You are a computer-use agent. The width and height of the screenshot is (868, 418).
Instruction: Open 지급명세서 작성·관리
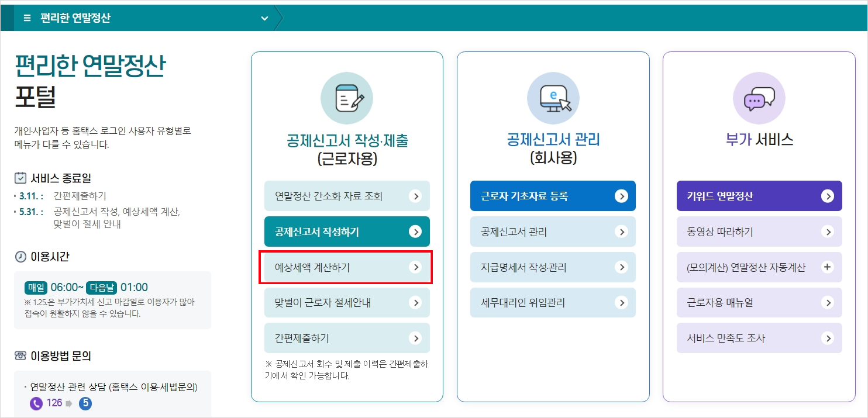[553, 267]
